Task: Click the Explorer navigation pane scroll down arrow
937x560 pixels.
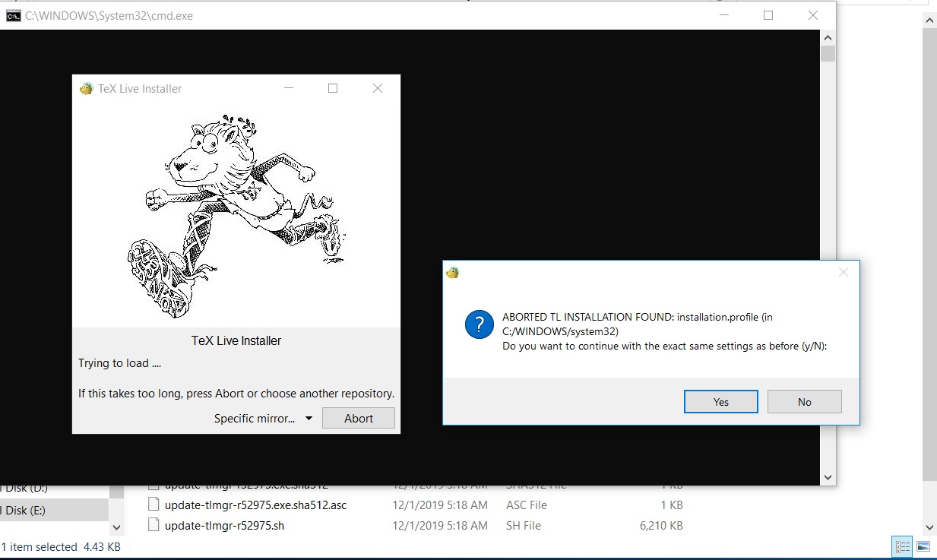Action: point(117,527)
